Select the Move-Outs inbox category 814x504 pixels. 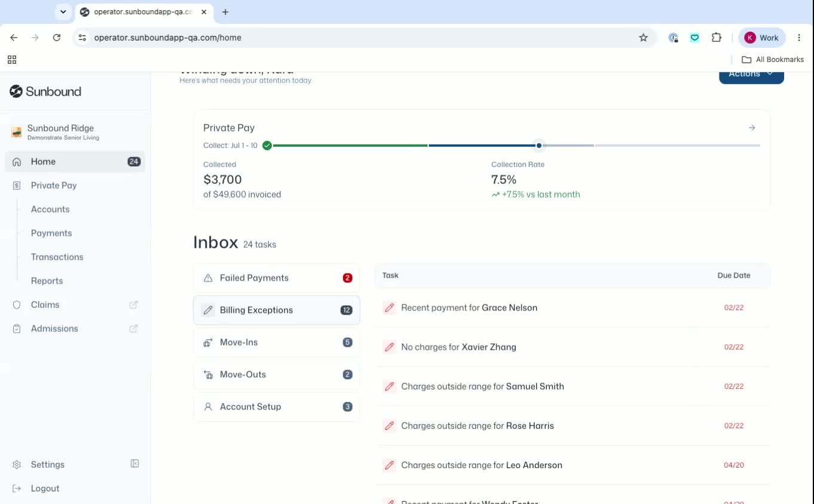[x=277, y=374]
